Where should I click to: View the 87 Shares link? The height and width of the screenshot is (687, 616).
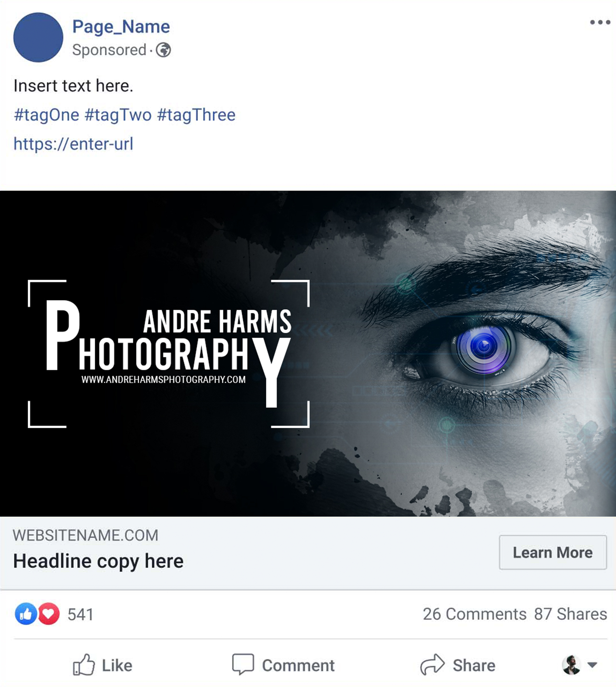coord(570,614)
